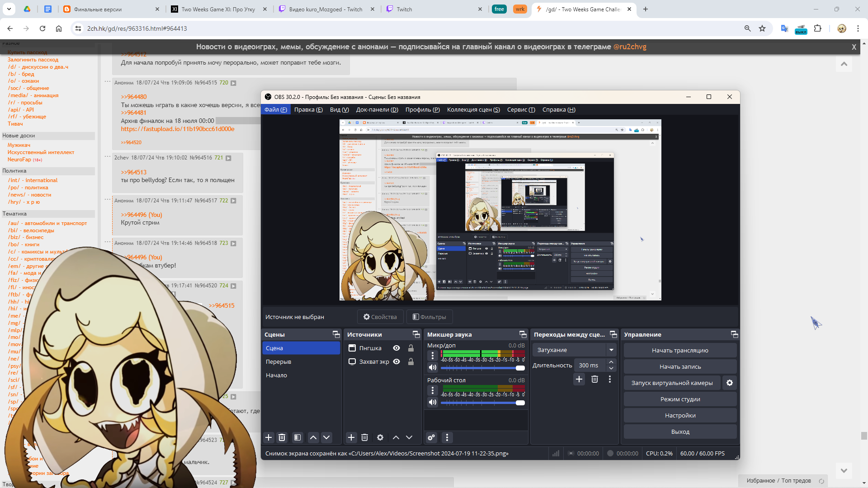The height and width of the screenshot is (488, 868).
Task: Undock the Переходы между сценами panel
Action: point(613,334)
